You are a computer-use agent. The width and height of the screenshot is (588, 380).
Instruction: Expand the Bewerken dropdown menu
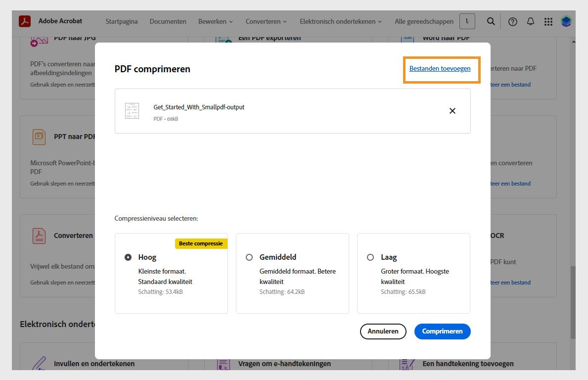pos(215,21)
